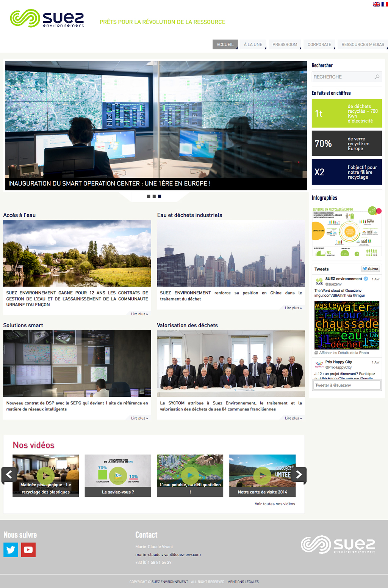Open the Smart Operation Center hero banner
388x588 pixels.
pyautogui.click(x=156, y=126)
